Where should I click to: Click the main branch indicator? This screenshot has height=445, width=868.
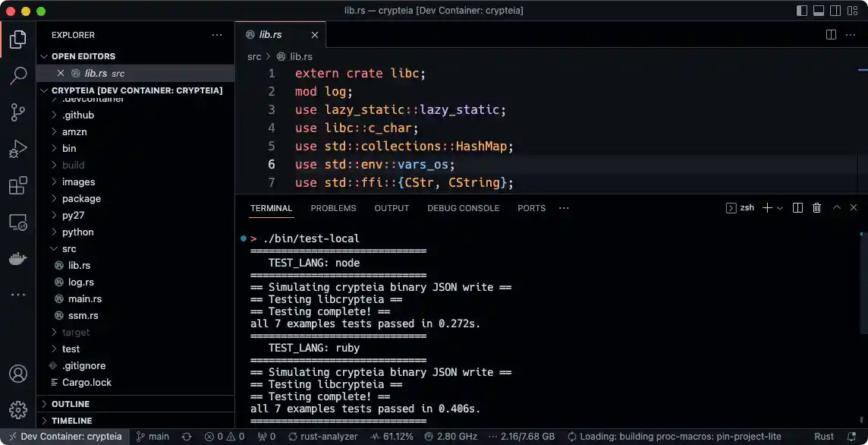coord(154,437)
